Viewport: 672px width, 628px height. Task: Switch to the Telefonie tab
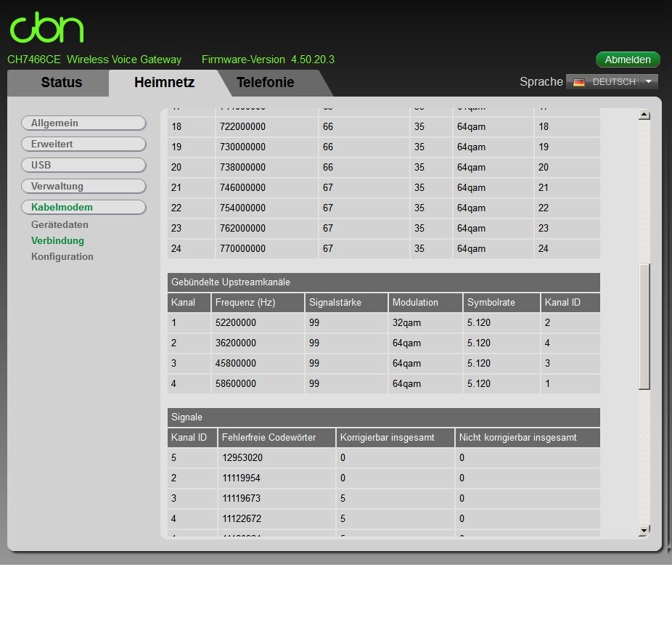[x=266, y=82]
